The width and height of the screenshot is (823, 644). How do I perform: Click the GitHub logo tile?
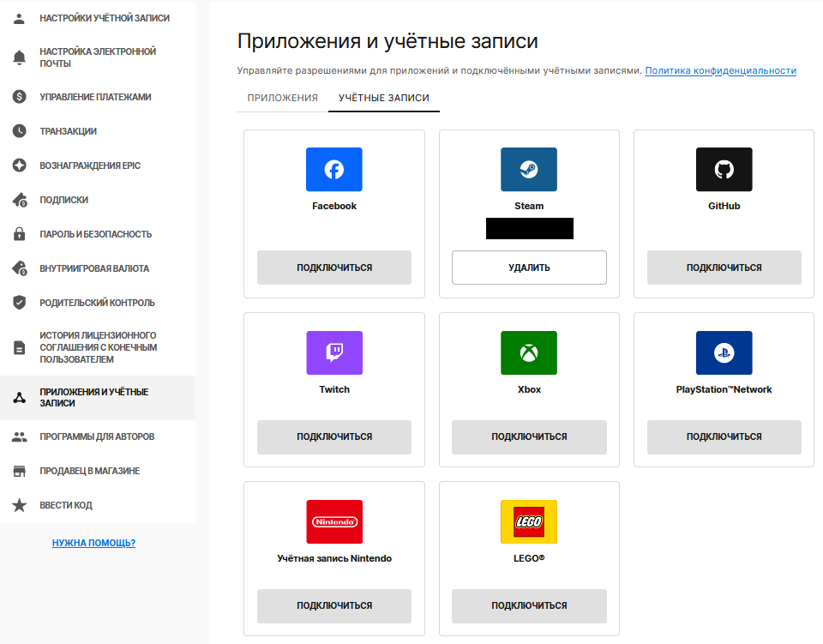pyautogui.click(x=724, y=170)
